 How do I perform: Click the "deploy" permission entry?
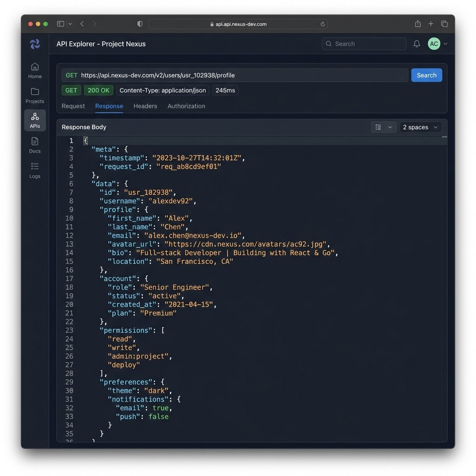coord(124,364)
